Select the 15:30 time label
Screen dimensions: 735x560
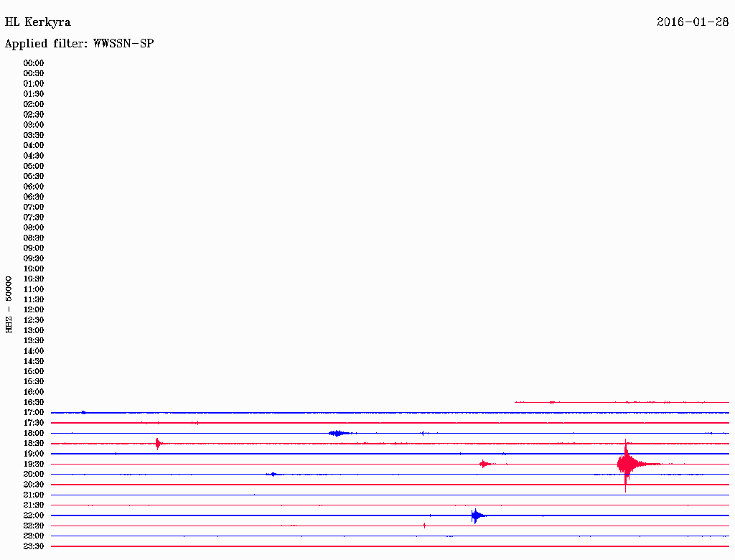pos(34,382)
